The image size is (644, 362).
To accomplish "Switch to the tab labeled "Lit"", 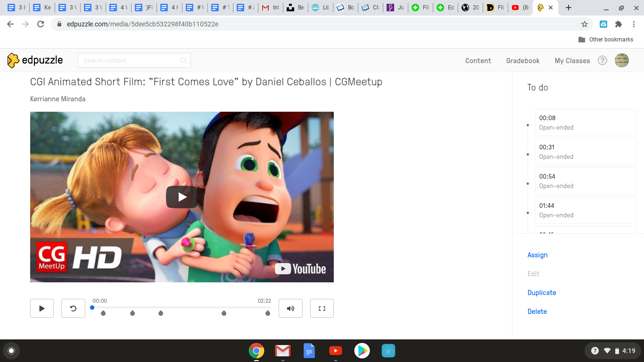I will click(x=321, y=8).
